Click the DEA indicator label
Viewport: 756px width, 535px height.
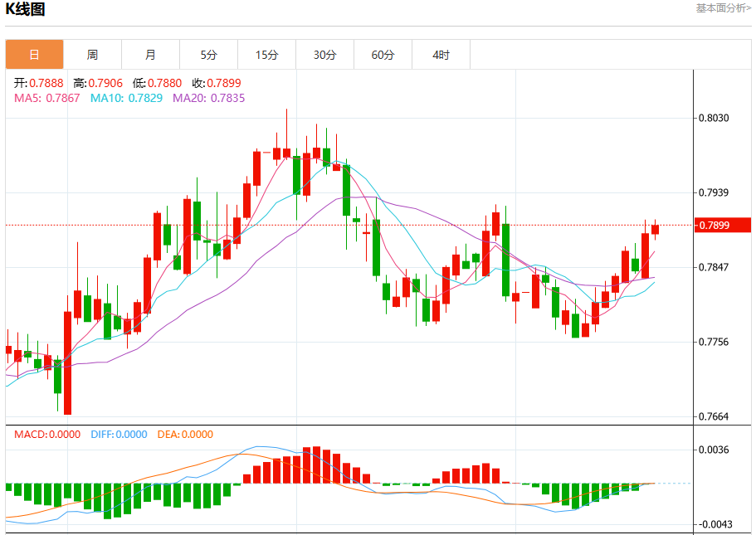[x=185, y=435]
